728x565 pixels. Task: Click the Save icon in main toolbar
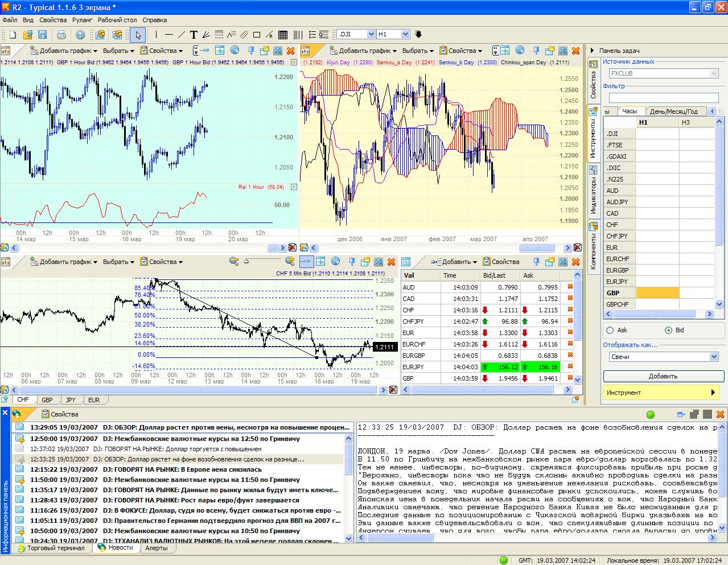pyautogui.click(x=41, y=35)
